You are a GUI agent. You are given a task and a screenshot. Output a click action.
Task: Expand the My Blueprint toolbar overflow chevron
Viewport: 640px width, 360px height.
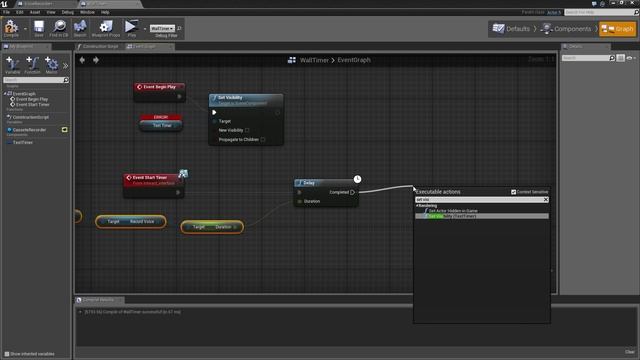click(x=65, y=65)
